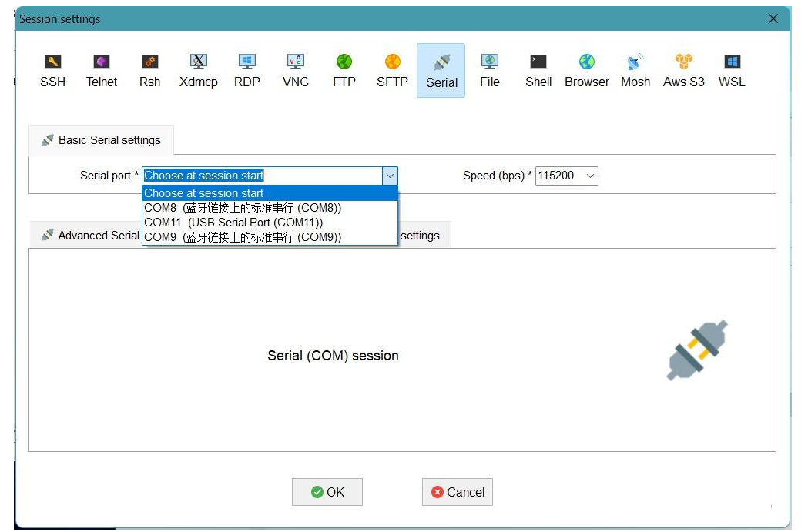Select the Mosh session icon
The height and width of the screenshot is (532, 808).
[x=635, y=71]
